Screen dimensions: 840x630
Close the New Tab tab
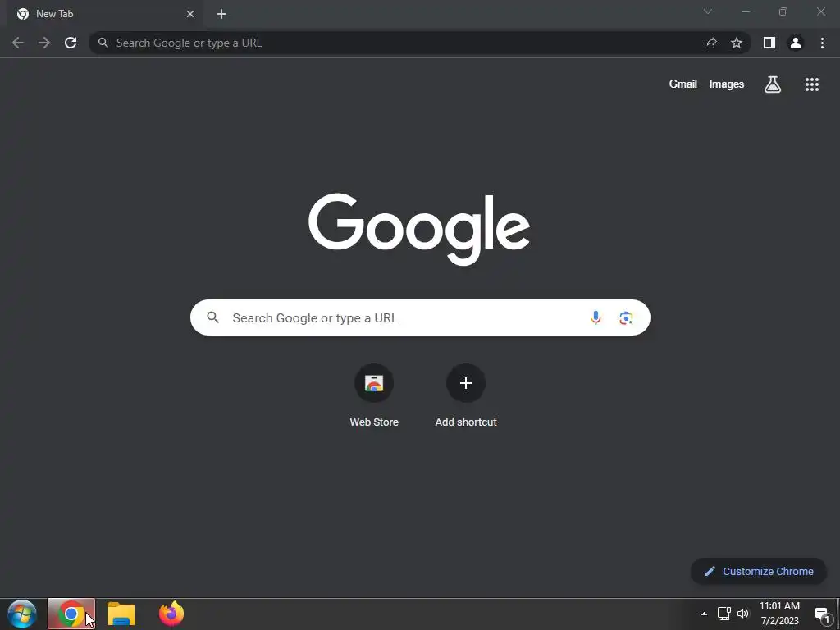click(190, 14)
